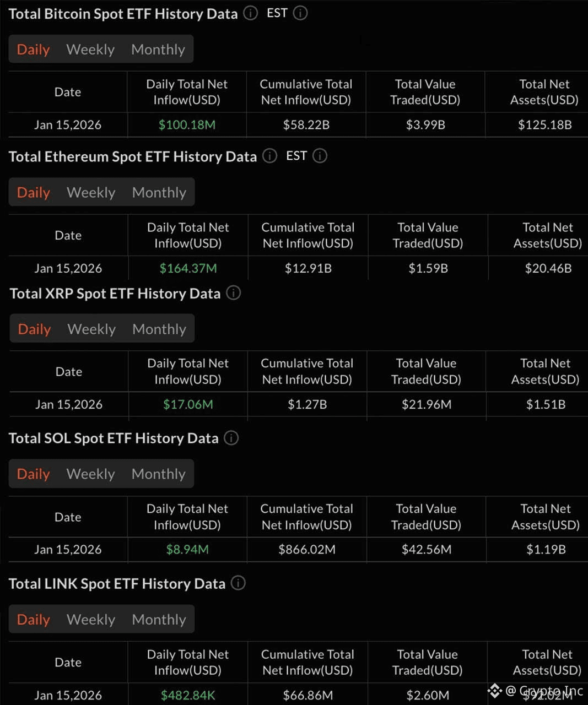
Task: Choose Weekly tab in SOL ETF section
Action: [90, 474]
